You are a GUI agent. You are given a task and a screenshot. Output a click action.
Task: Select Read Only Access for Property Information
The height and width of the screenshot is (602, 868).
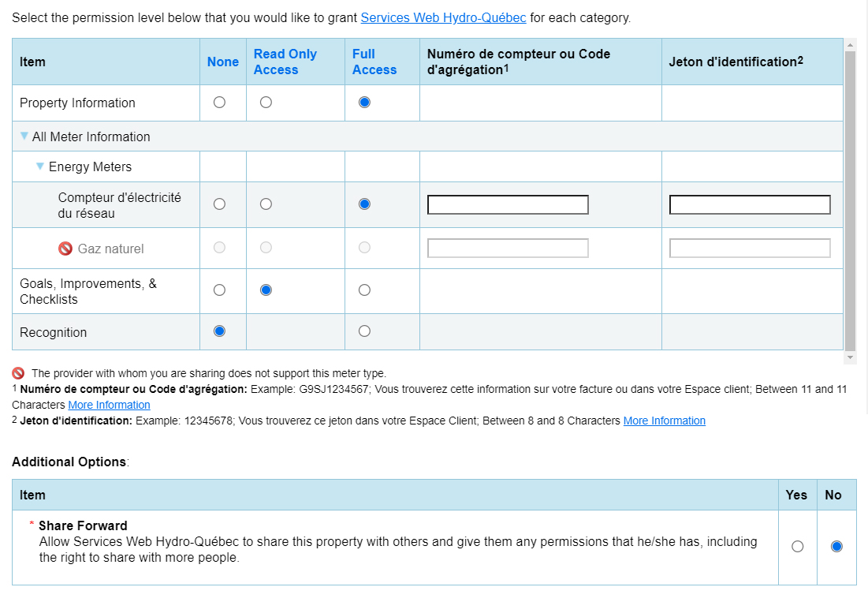point(266,103)
